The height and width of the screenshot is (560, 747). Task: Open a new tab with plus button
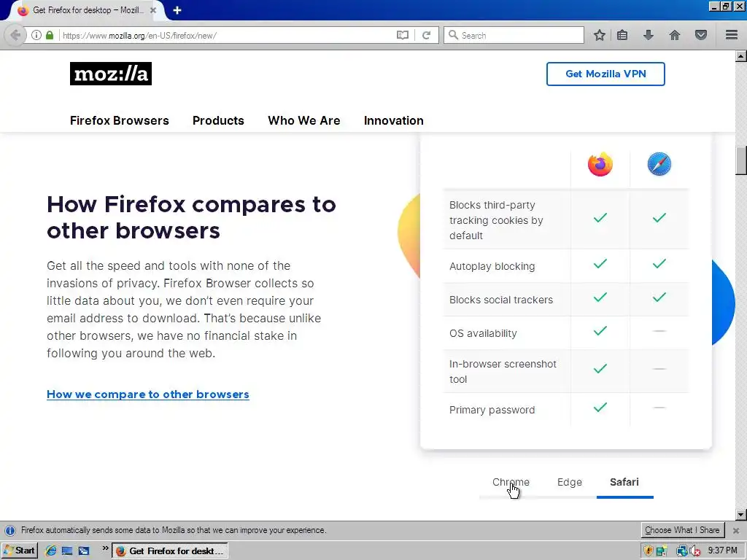(177, 10)
